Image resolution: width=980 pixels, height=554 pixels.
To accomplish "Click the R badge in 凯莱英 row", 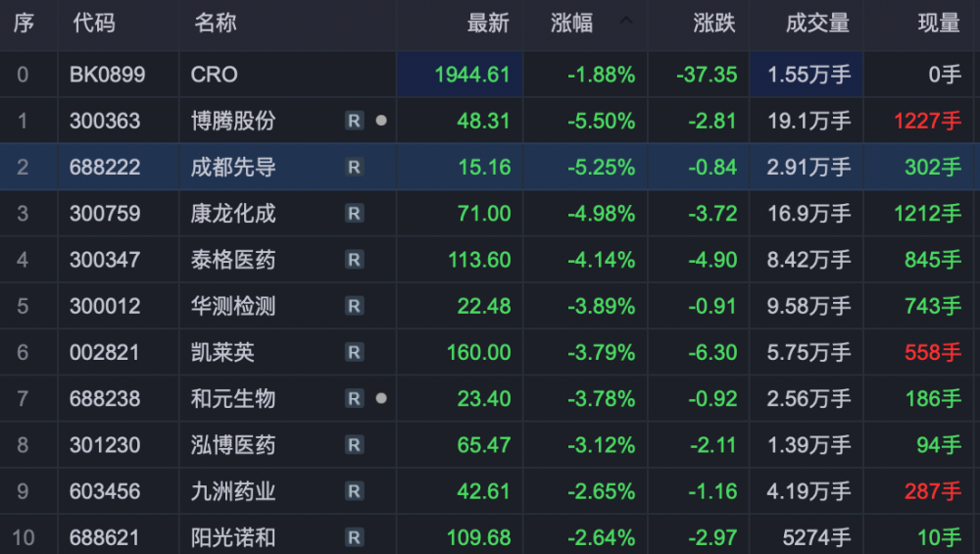I will pos(354,352).
